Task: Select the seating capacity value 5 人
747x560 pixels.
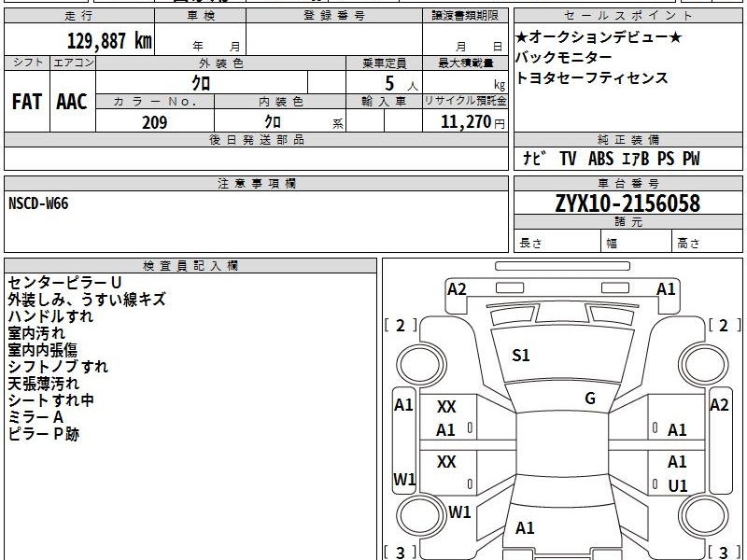Action: click(x=401, y=84)
